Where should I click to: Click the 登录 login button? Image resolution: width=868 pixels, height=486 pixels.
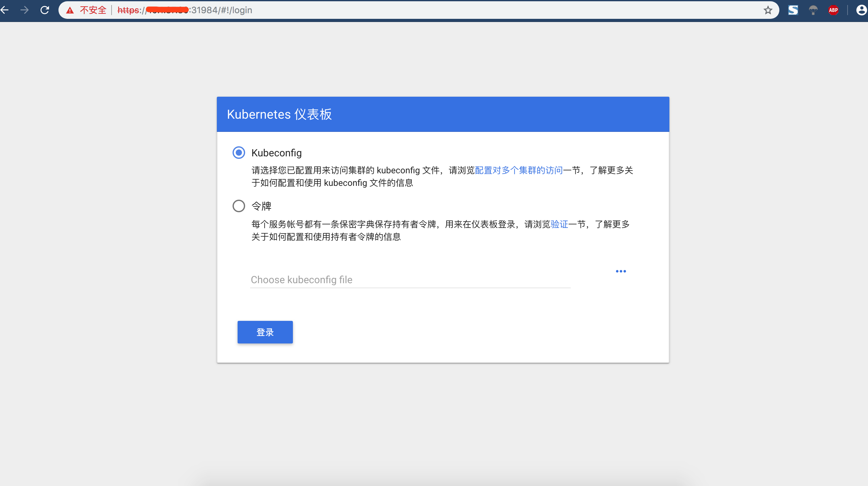point(265,332)
